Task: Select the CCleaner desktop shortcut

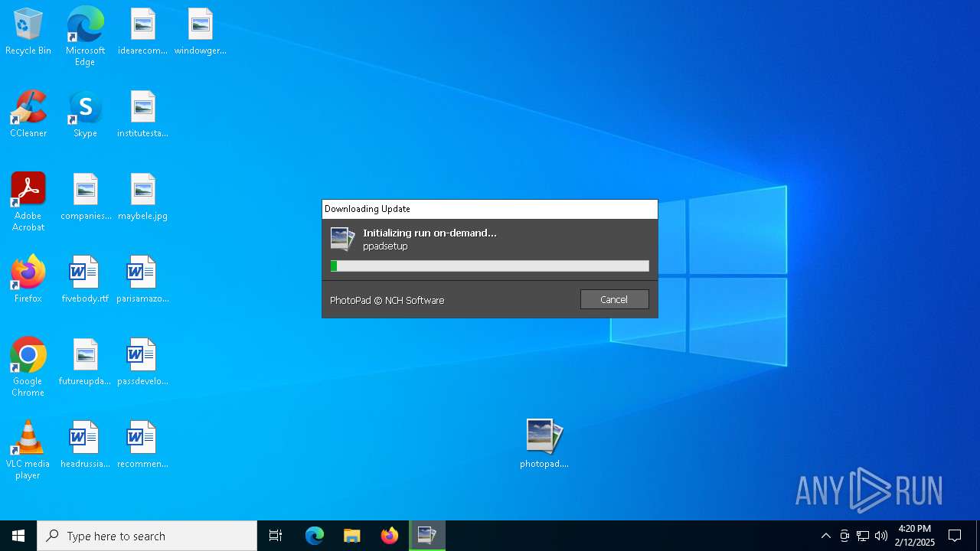Action: pyautogui.click(x=28, y=115)
